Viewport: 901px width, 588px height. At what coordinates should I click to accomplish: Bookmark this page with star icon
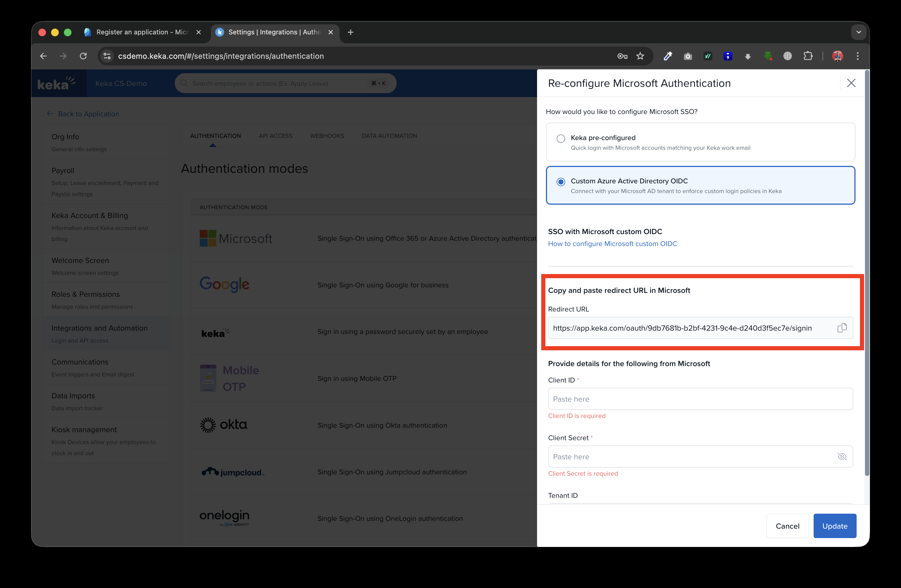coord(640,56)
